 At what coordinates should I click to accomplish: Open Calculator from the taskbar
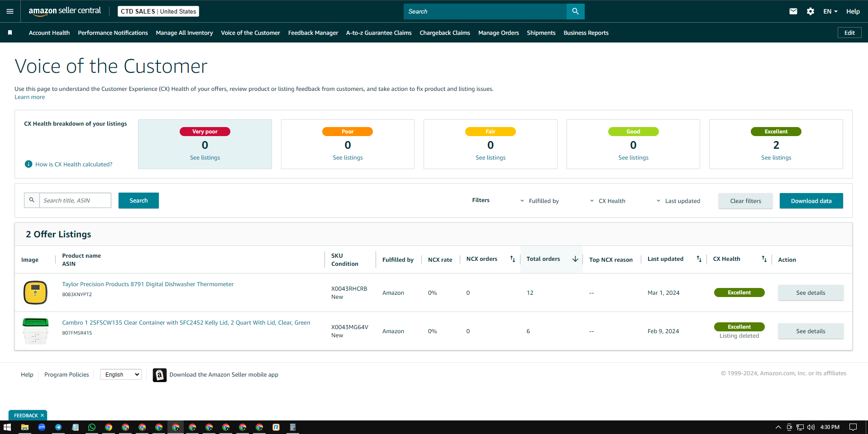pos(293,427)
